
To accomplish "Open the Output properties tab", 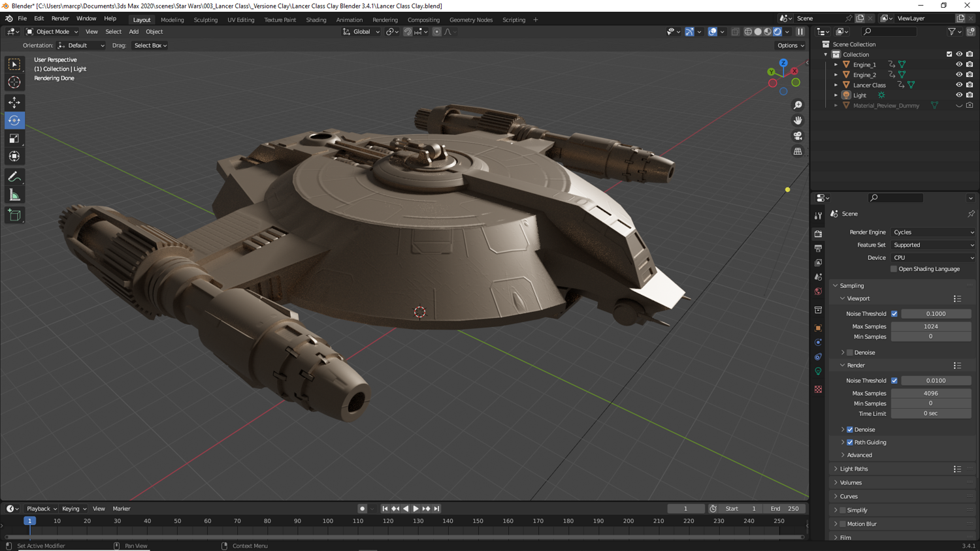I will [x=818, y=248].
